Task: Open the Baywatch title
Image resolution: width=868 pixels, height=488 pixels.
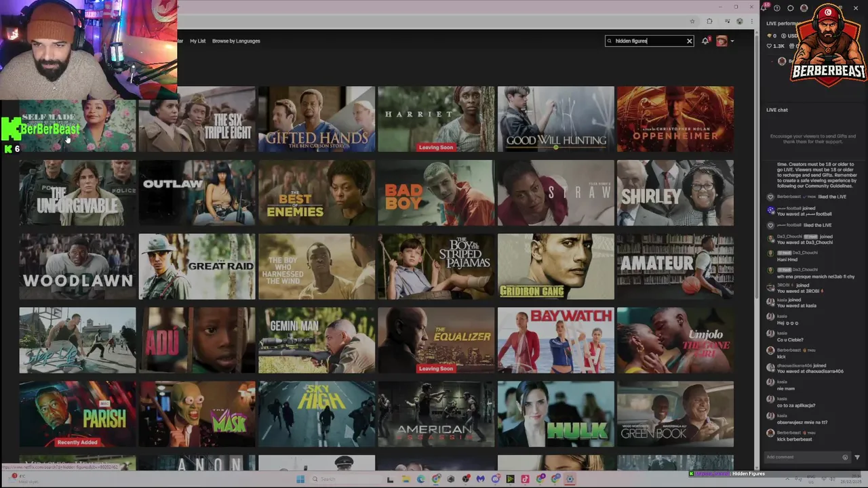Action: [556, 340]
